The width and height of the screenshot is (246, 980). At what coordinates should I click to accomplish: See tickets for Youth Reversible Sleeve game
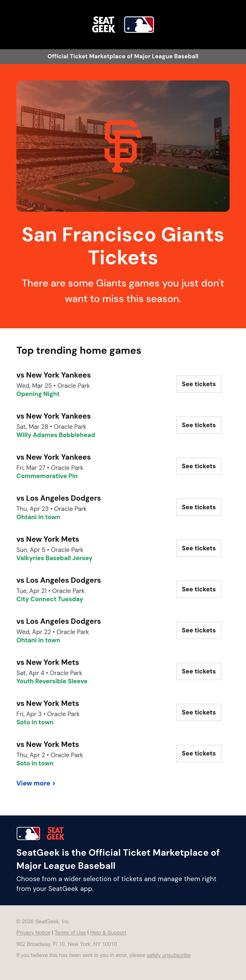tap(199, 671)
